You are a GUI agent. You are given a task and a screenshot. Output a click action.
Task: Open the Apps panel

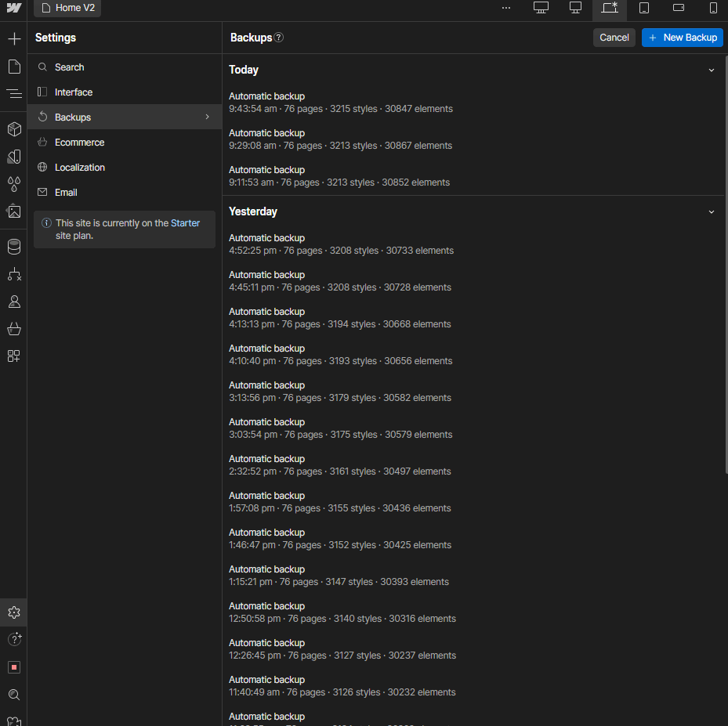(13, 356)
